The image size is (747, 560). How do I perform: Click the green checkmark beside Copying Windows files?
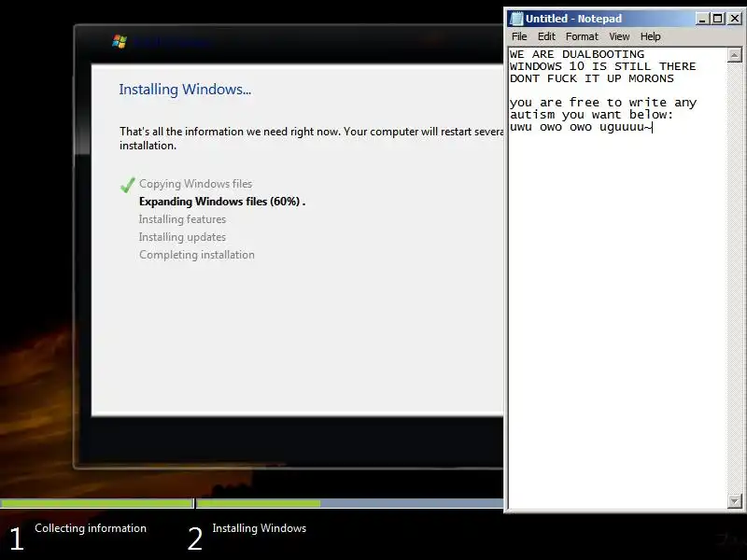pos(127,184)
